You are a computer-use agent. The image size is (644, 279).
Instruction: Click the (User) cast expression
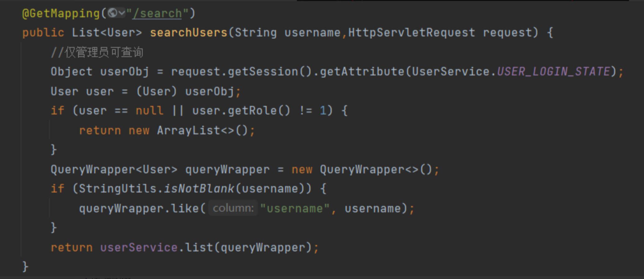157,92
